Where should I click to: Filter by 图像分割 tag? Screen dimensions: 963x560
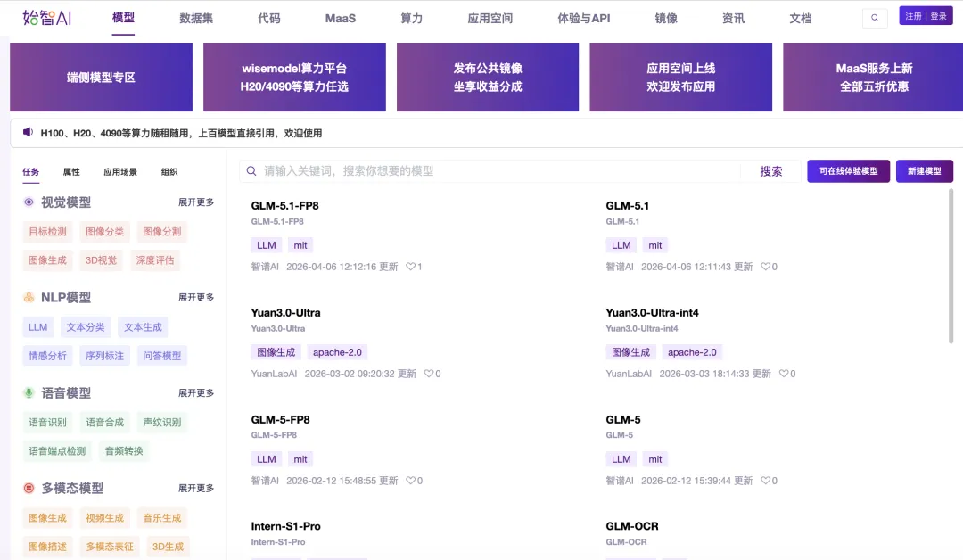162,232
